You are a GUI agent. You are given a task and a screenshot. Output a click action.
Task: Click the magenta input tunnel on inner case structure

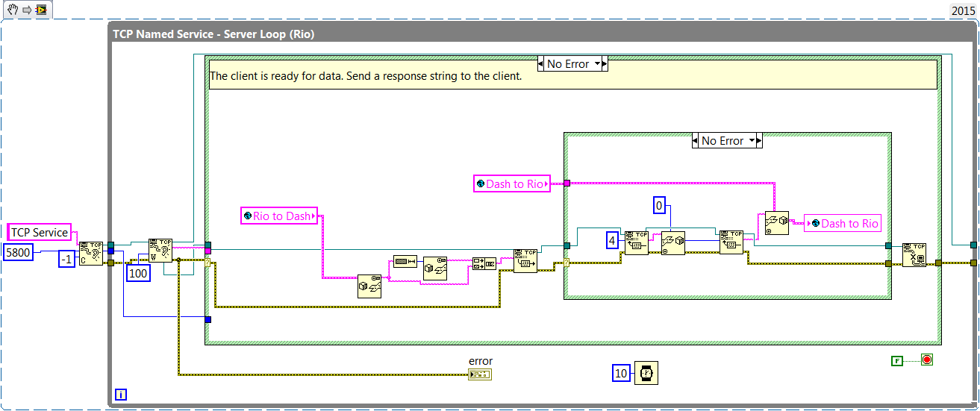point(567,183)
